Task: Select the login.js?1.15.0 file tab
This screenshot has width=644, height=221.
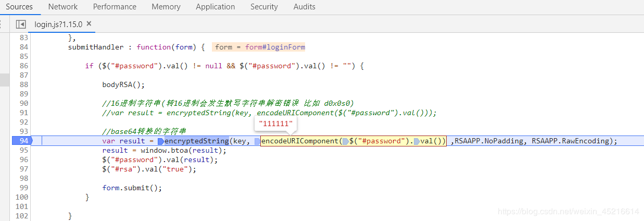Action: coord(58,24)
